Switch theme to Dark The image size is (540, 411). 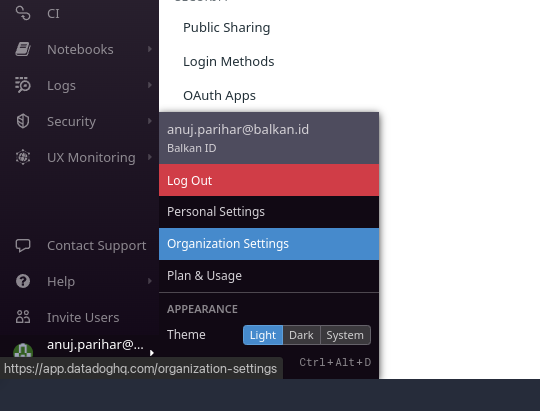tap(301, 335)
